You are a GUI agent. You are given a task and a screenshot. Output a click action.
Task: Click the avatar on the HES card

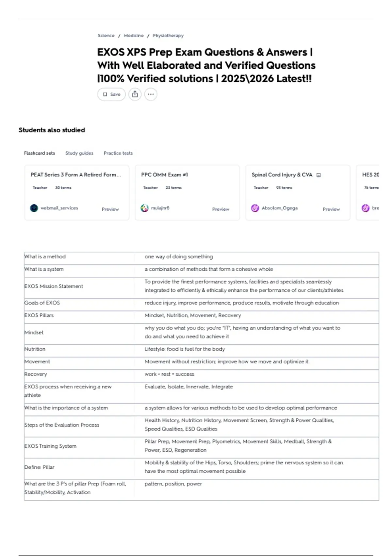tap(366, 208)
